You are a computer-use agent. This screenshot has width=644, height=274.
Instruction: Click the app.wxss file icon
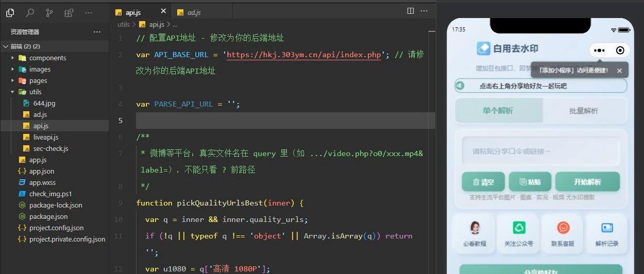[x=22, y=182]
